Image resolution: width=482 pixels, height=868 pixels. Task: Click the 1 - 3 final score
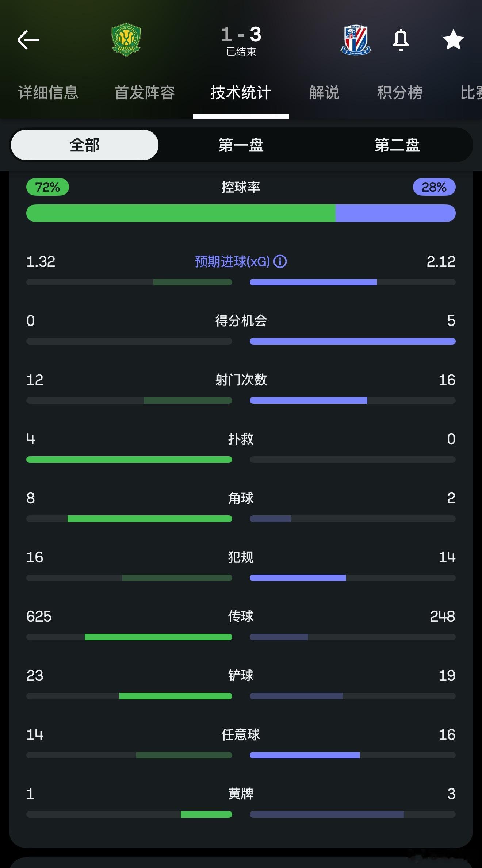click(241, 34)
